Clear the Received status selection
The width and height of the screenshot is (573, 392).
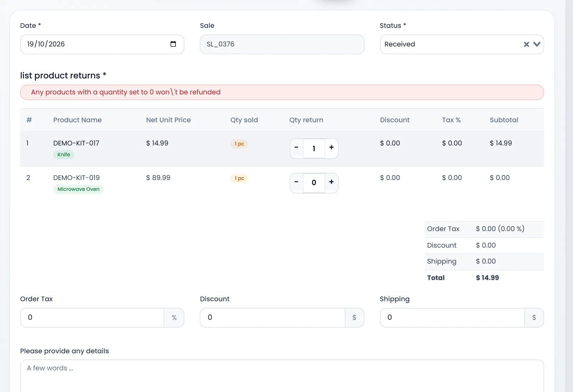526,44
